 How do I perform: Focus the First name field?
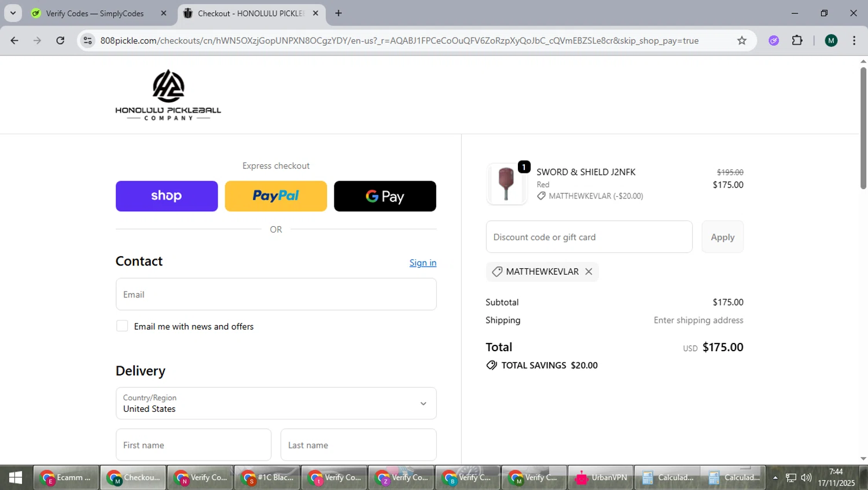(x=193, y=445)
